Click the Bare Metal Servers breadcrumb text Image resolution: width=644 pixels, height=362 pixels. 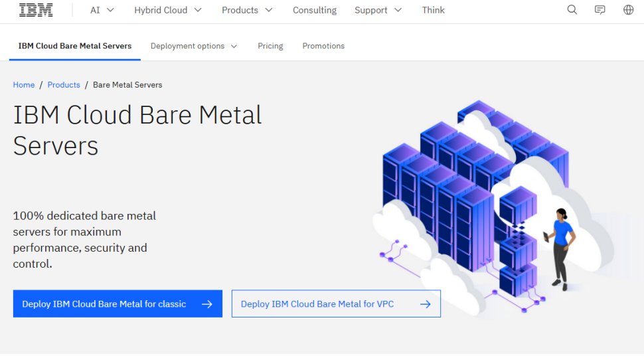tap(127, 84)
